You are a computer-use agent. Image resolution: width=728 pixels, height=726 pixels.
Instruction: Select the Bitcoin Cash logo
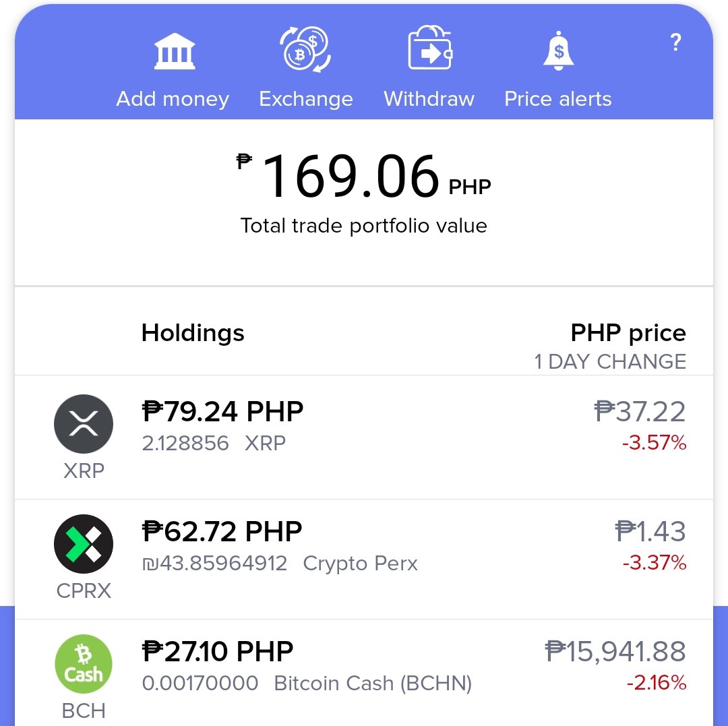point(84,664)
